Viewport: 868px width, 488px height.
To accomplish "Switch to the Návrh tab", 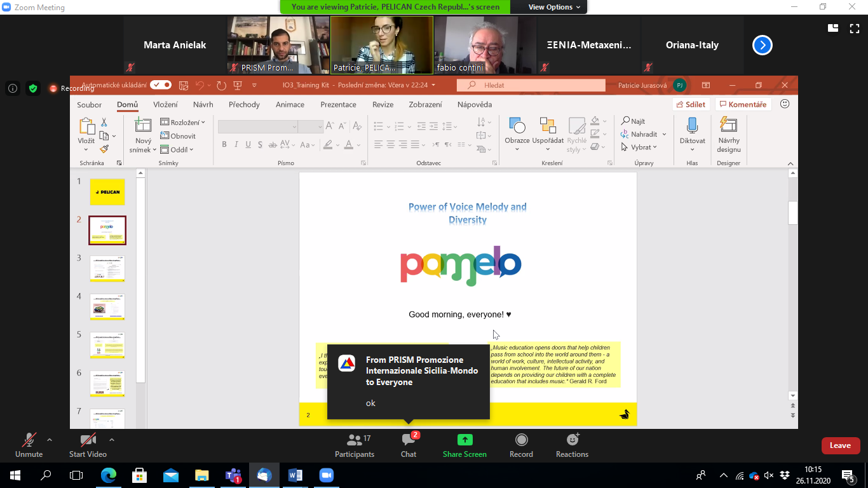I will (x=203, y=104).
